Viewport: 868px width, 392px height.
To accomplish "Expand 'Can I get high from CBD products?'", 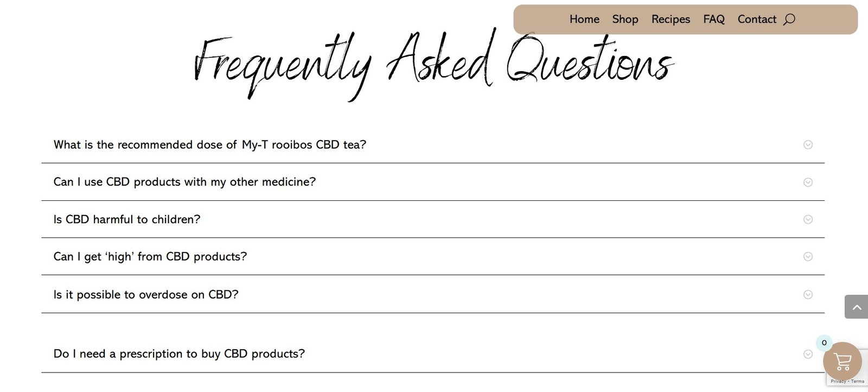I will click(x=150, y=256).
